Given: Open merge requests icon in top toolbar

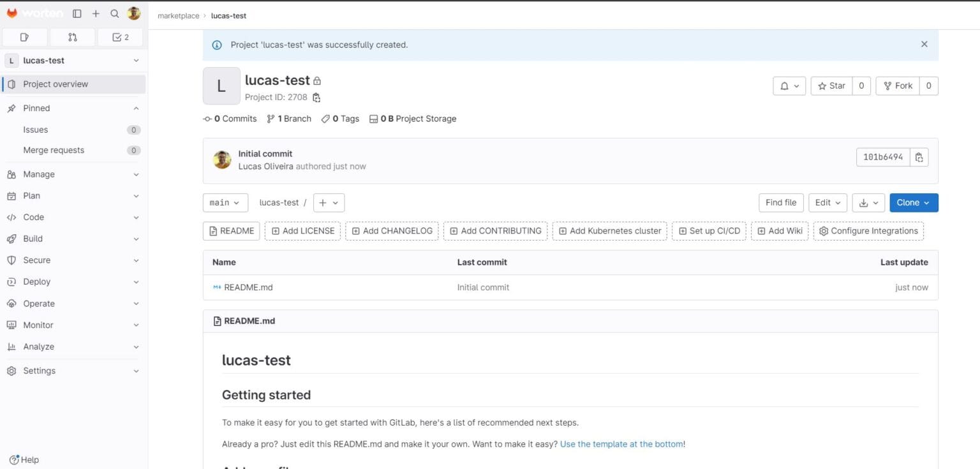Looking at the screenshot, I should (x=72, y=37).
